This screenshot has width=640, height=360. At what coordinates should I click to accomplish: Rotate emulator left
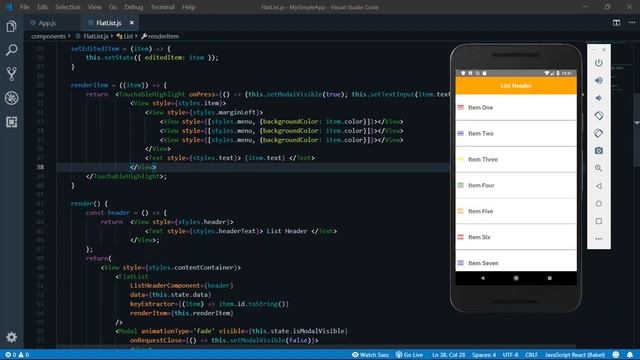[x=599, y=116]
